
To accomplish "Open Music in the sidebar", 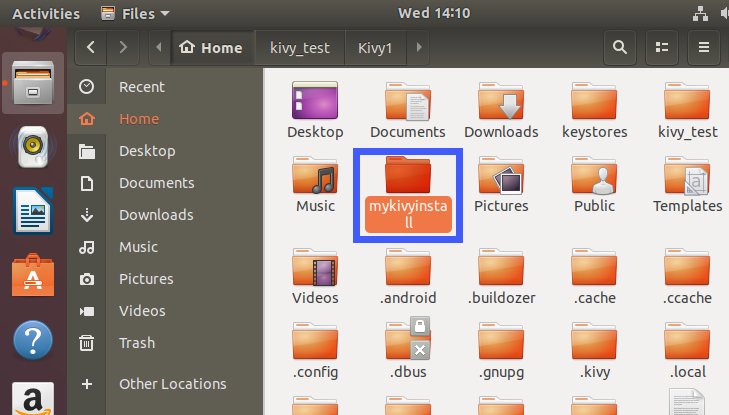I will point(166,247).
